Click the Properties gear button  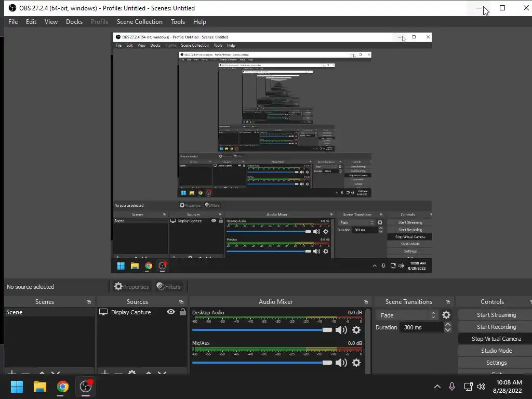131,287
